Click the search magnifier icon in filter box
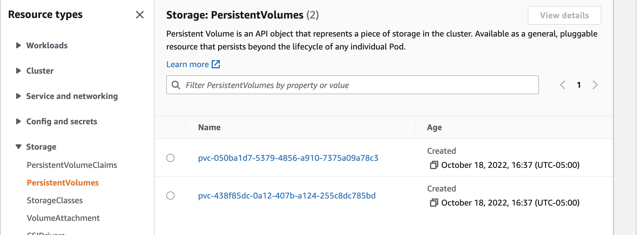The width and height of the screenshot is (644, 235). (176, 85)
